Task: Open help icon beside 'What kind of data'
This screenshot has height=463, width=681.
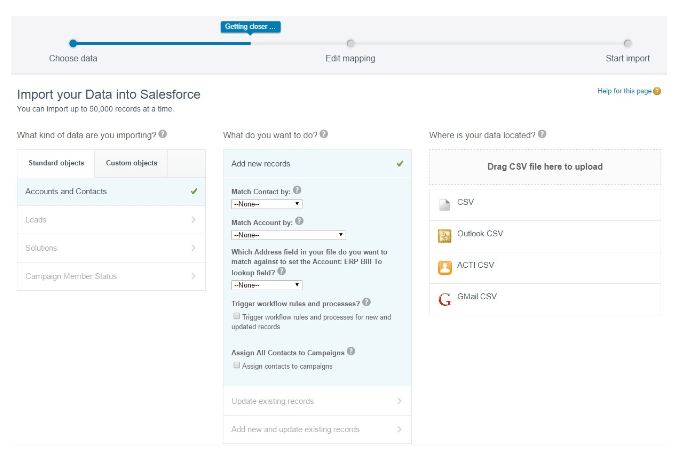Action: [x=162, y=134]
